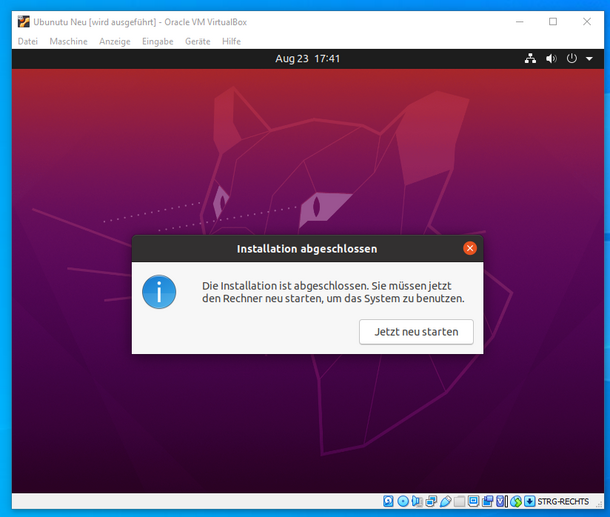Open the USB devices icon in status bar
610x517 pixels.
[445, 501]
